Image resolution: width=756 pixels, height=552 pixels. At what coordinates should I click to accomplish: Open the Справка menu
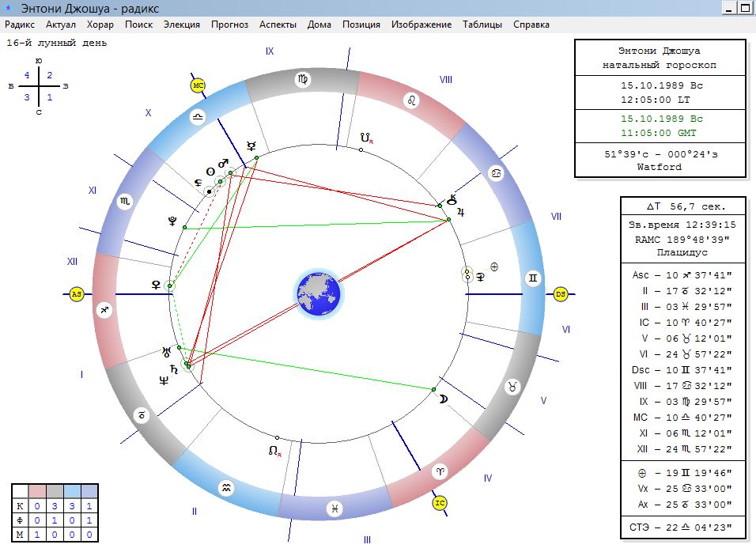(x=531, y=25)
